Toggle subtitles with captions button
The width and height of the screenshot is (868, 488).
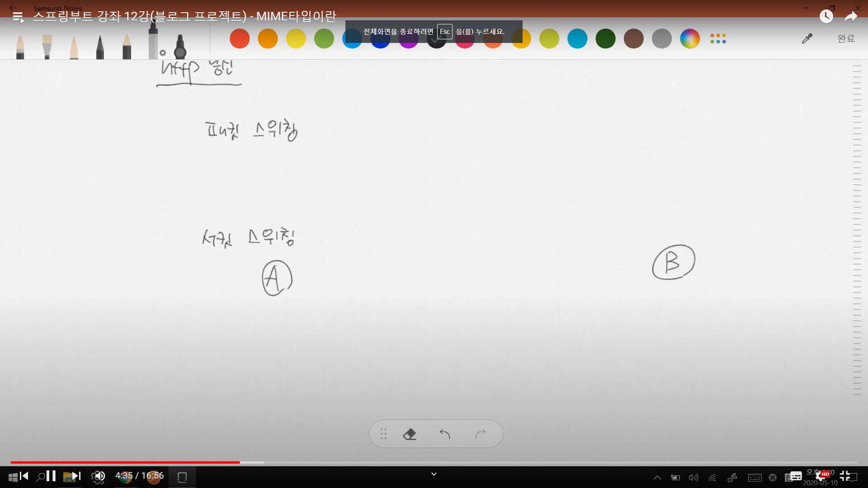(796, 476)
